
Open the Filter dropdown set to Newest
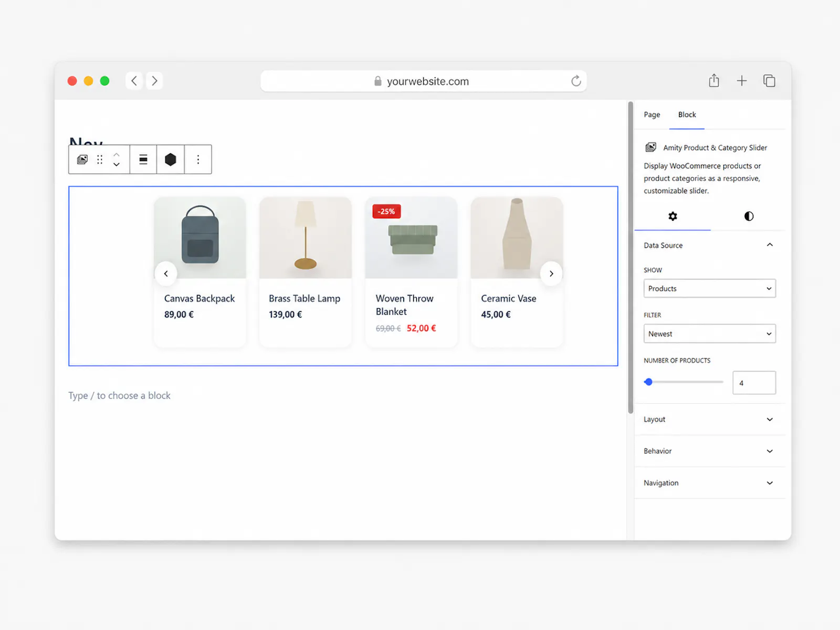(x=710, y=333)
